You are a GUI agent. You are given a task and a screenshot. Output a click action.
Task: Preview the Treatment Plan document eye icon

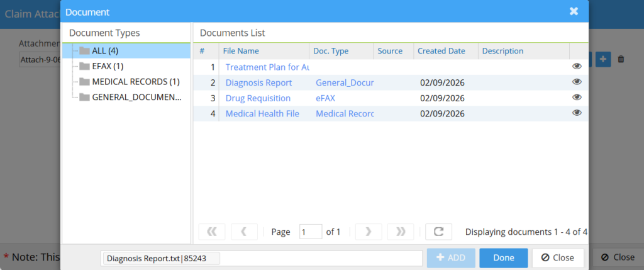576,66
